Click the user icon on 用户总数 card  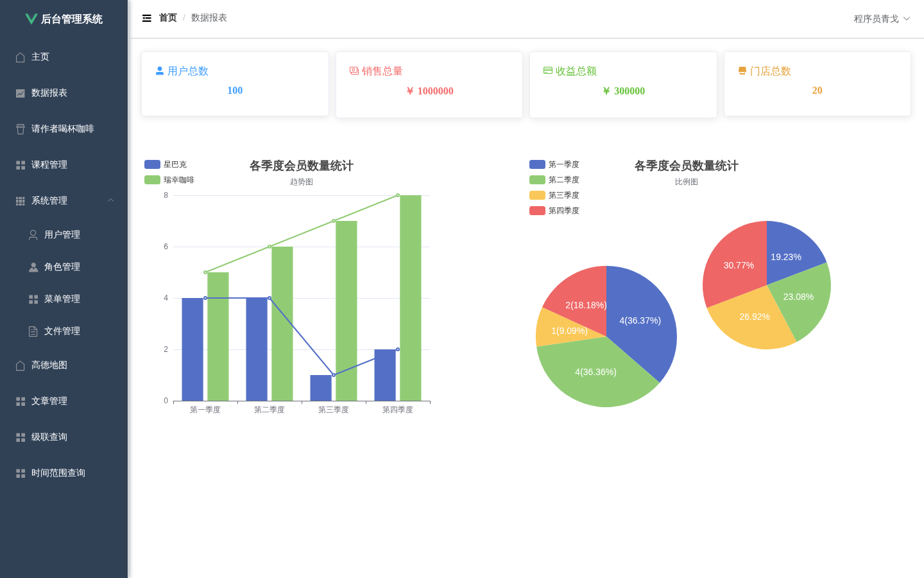[160, 71]
